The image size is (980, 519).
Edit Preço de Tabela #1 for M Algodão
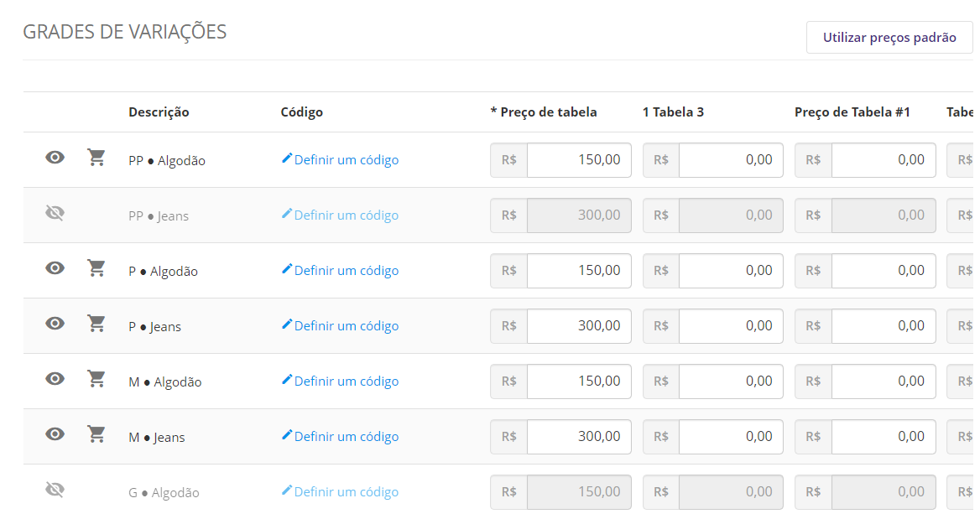pos(884,381)
